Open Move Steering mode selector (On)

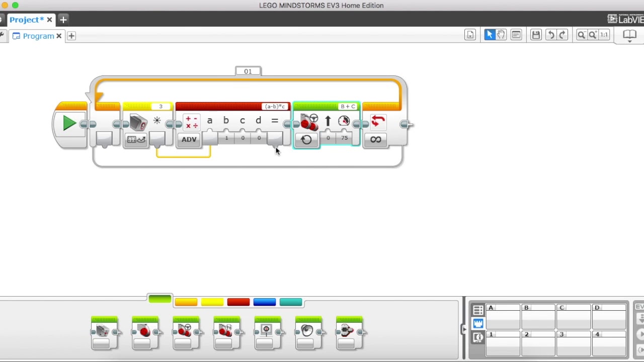[306, 140]
